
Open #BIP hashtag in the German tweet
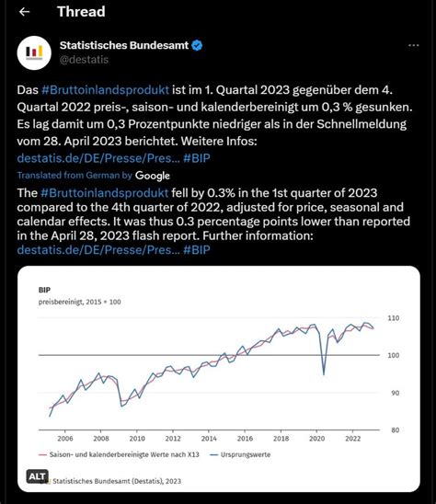pos(197,158)
